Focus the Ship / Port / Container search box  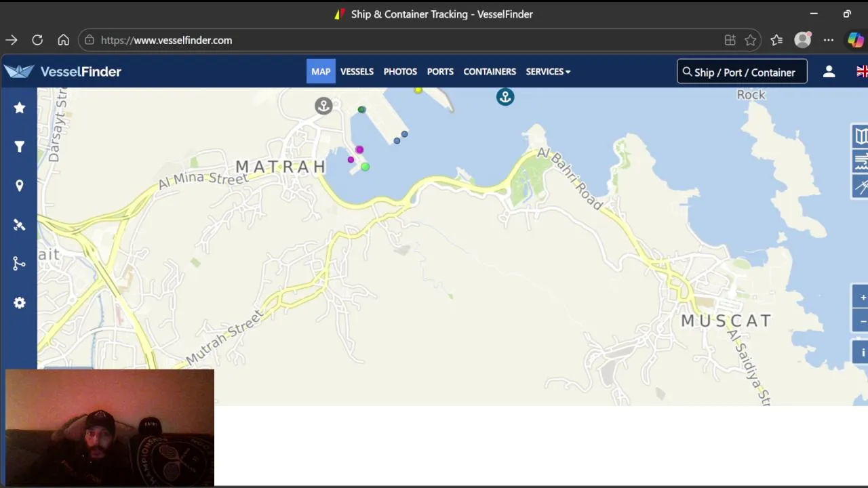click(742, 71)
